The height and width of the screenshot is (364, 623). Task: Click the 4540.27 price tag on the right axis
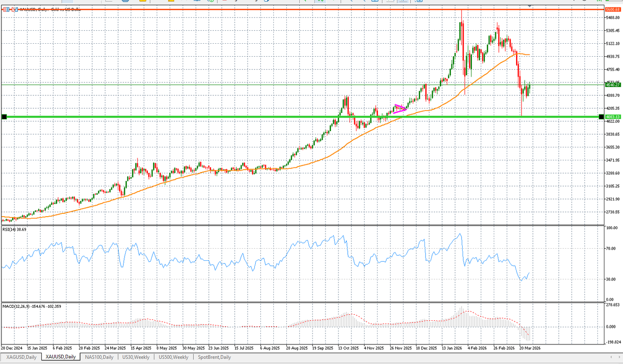[614, 85]
